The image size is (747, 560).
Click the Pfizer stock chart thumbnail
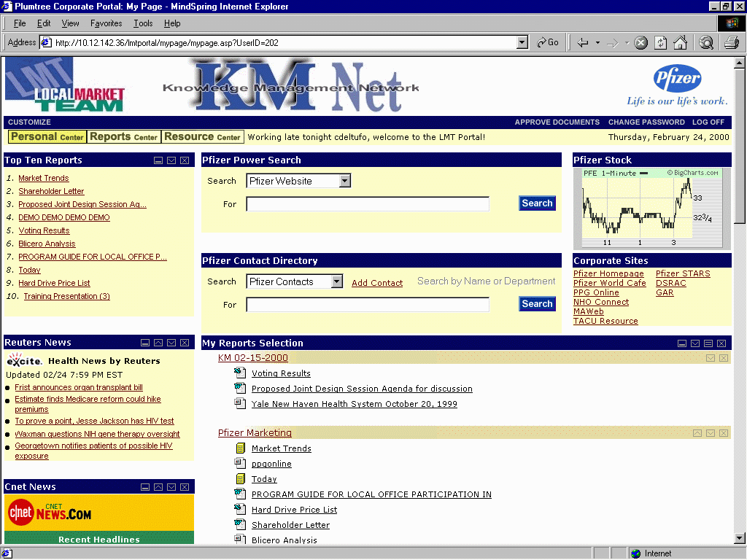point(651,208)
